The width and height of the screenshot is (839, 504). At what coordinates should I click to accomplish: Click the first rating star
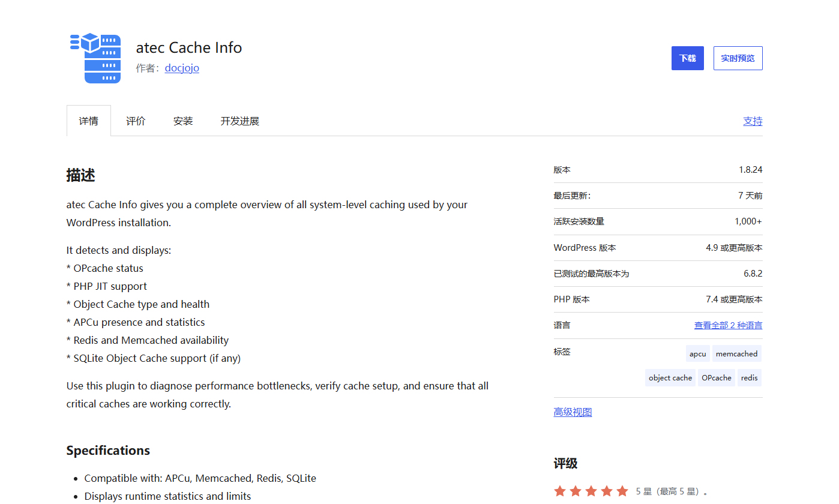560,491
